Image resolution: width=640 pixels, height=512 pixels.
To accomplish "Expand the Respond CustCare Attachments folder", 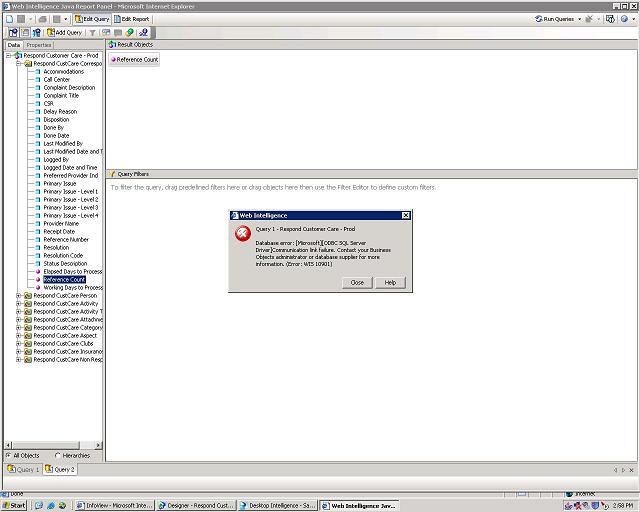I will pyautogui.click(x=18, y=320).
